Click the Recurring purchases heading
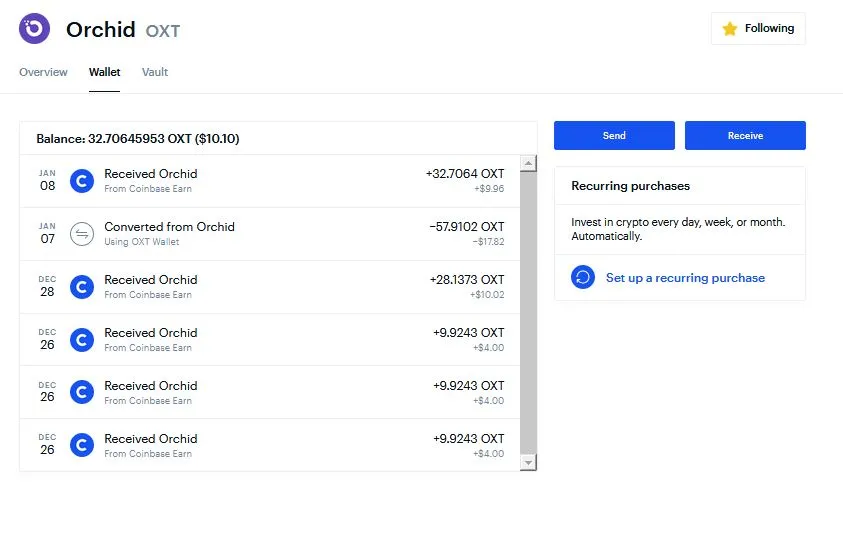This screenshot has width=843, height=535. click(631, 186)
